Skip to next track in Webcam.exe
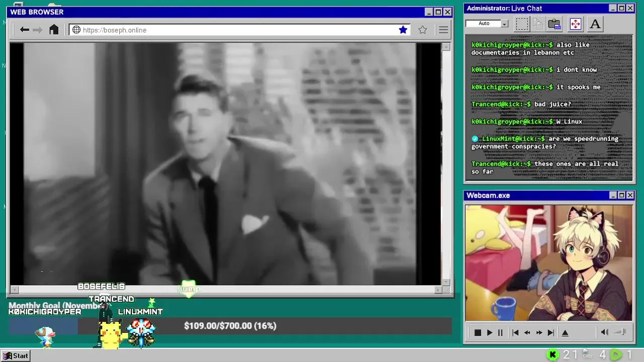The image size is (644, 362). tap(551, 332)
